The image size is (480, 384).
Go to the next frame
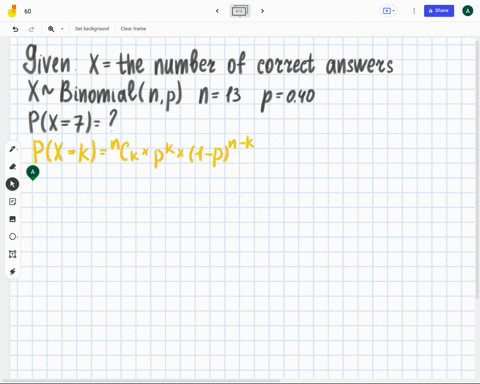tap(262, 11)
